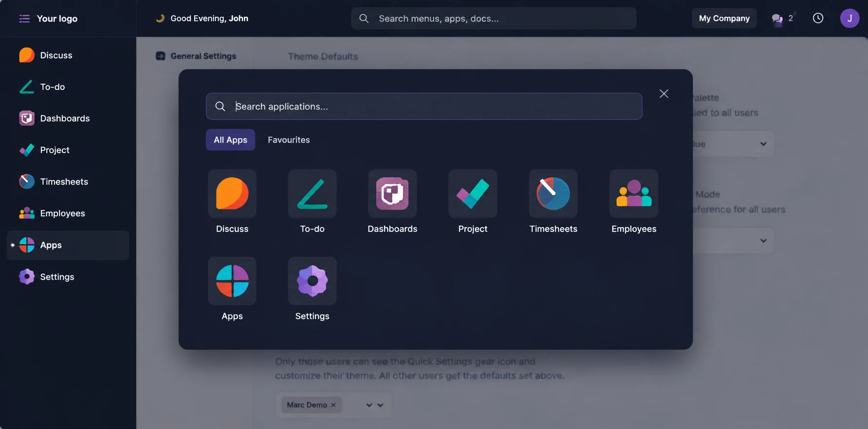Image resolution: width=868 pixels, height=429 pixels.
Task: Switch to the Favourites tab
Action: [x=289, y=140]
